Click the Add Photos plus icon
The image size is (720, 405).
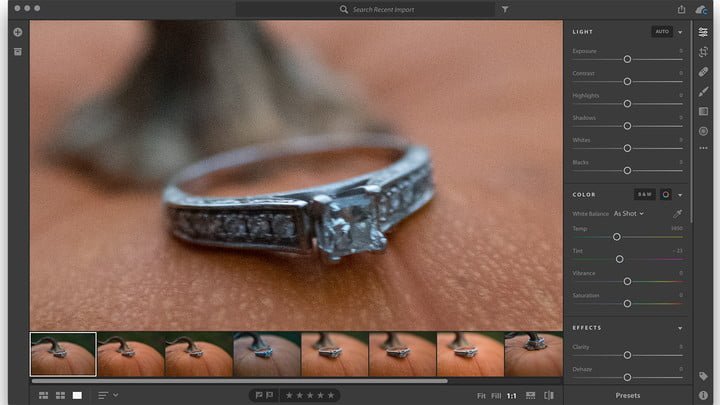click(x=18, y=32)
